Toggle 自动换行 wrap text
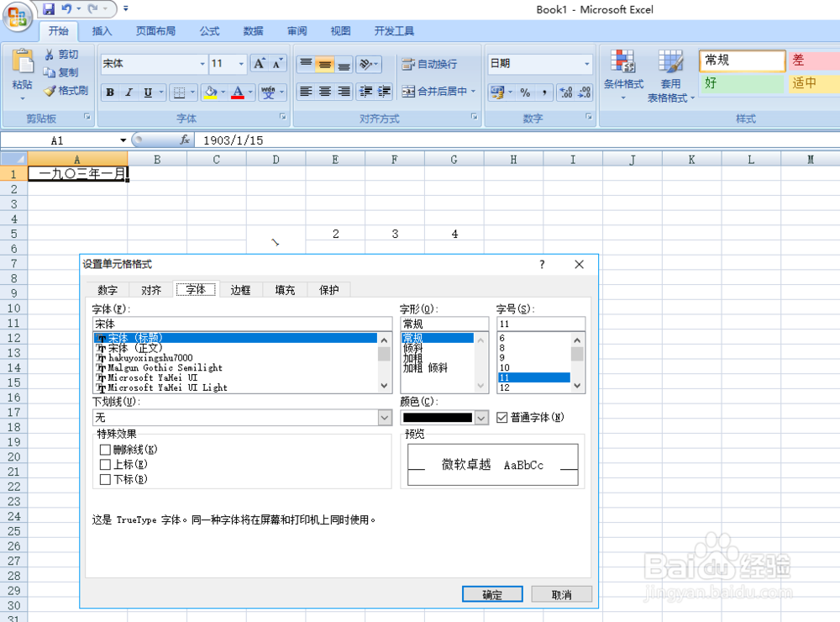 429,64
